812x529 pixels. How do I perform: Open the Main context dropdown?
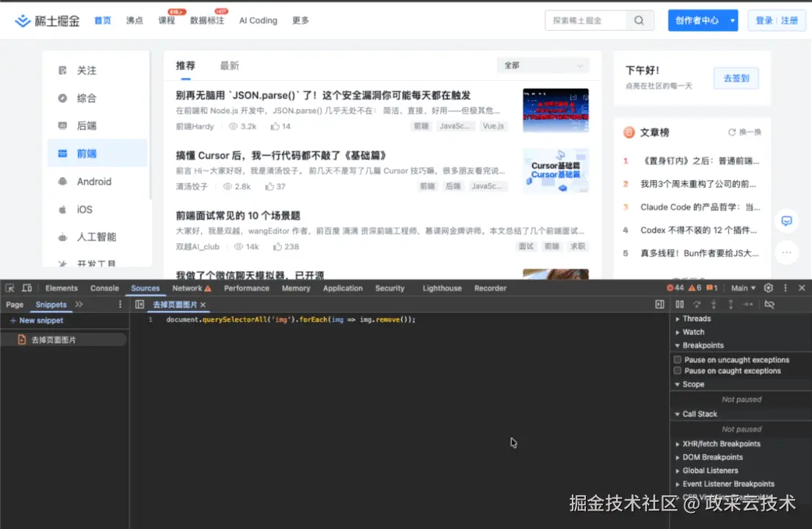point(743,288)
